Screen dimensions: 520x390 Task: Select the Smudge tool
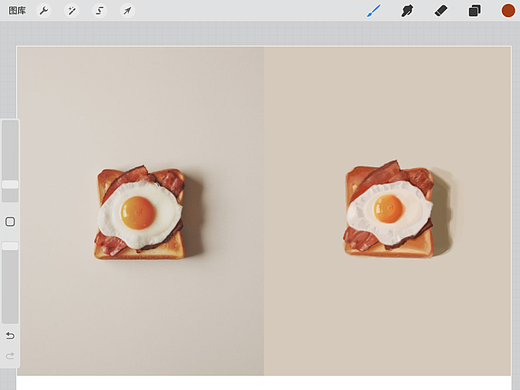click(x=407, y=11)
